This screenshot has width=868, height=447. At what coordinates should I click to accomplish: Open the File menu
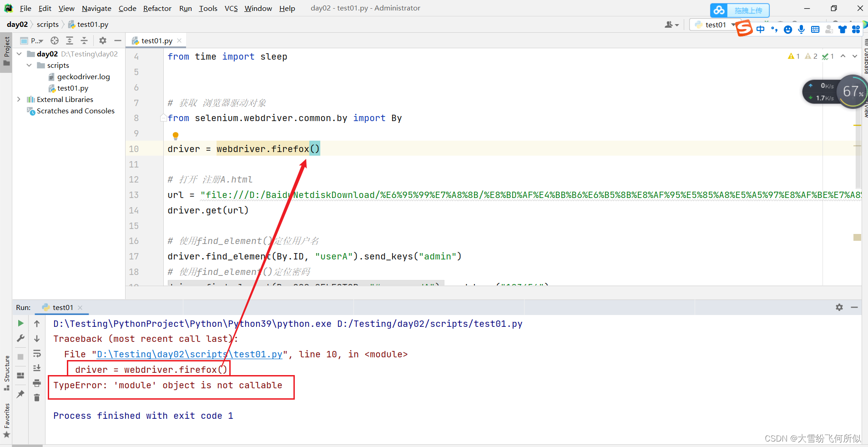coord(25,8)
